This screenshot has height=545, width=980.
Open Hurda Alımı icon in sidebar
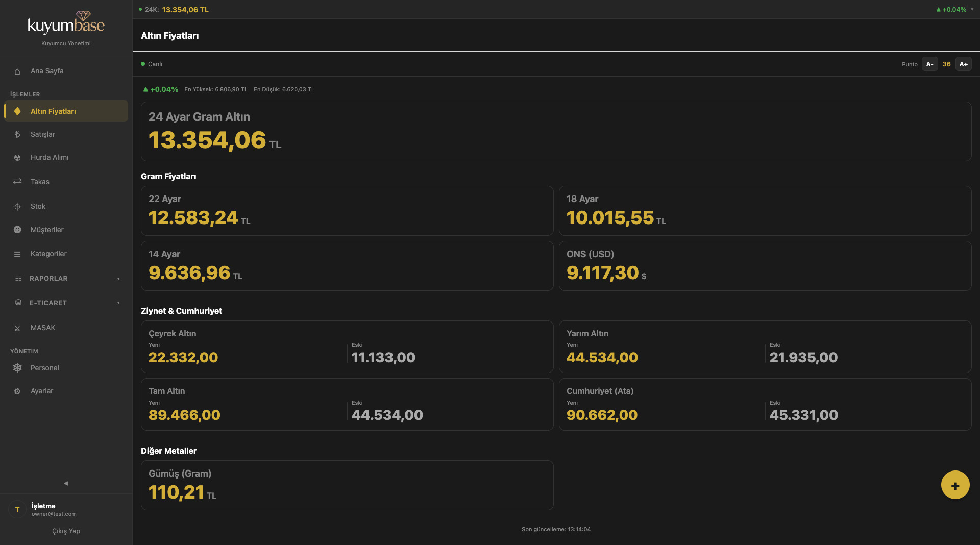click(x=17, y=158)
